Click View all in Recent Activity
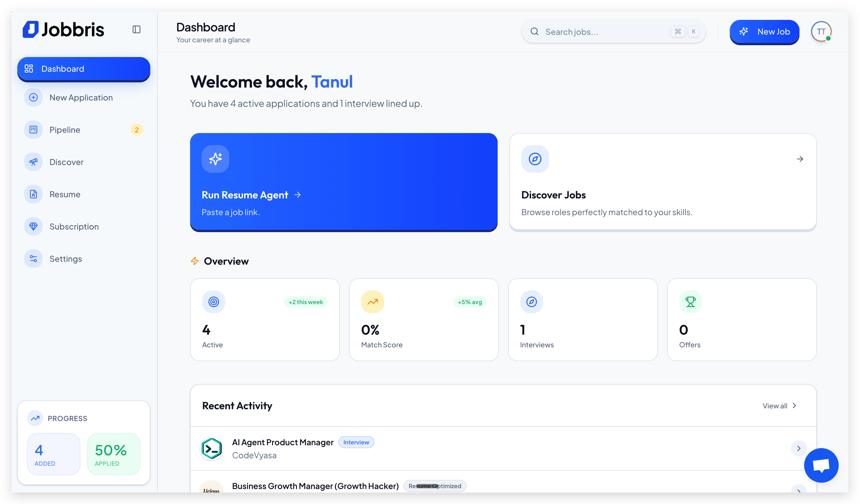Viewport: 860px width, 504px height. 779,406
